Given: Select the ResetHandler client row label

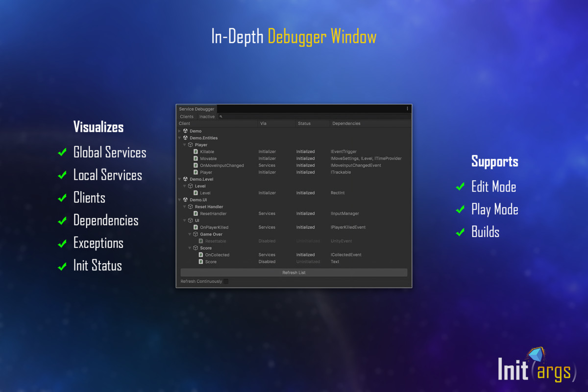Looking at the screenshot, I should pyautogui.click(x=213, y=213).
